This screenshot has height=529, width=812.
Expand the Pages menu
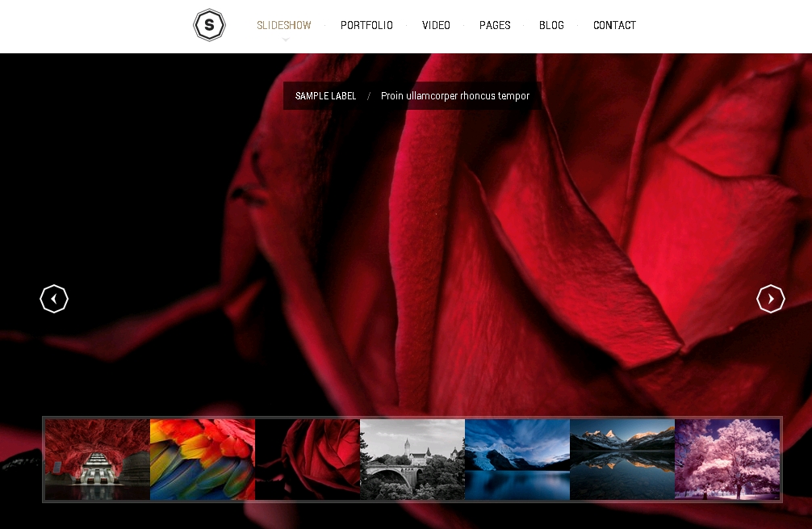click(x=495, y=25)
